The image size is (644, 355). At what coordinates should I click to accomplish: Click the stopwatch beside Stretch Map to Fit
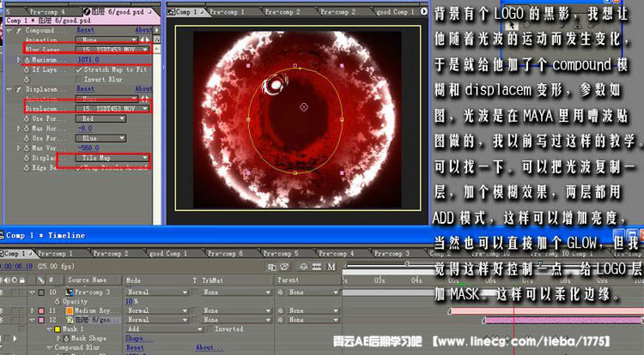pyautogui.click(x=27, y=69)
